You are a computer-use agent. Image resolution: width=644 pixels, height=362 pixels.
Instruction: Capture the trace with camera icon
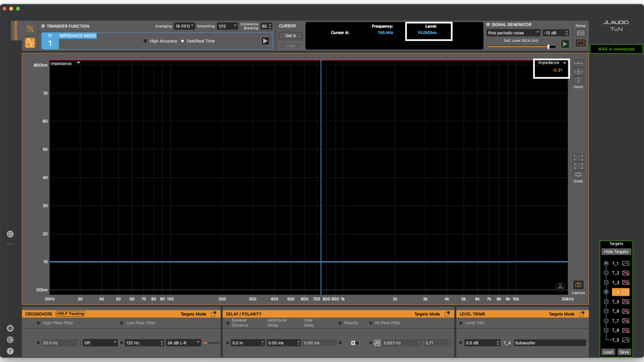[x=578, y=285]
